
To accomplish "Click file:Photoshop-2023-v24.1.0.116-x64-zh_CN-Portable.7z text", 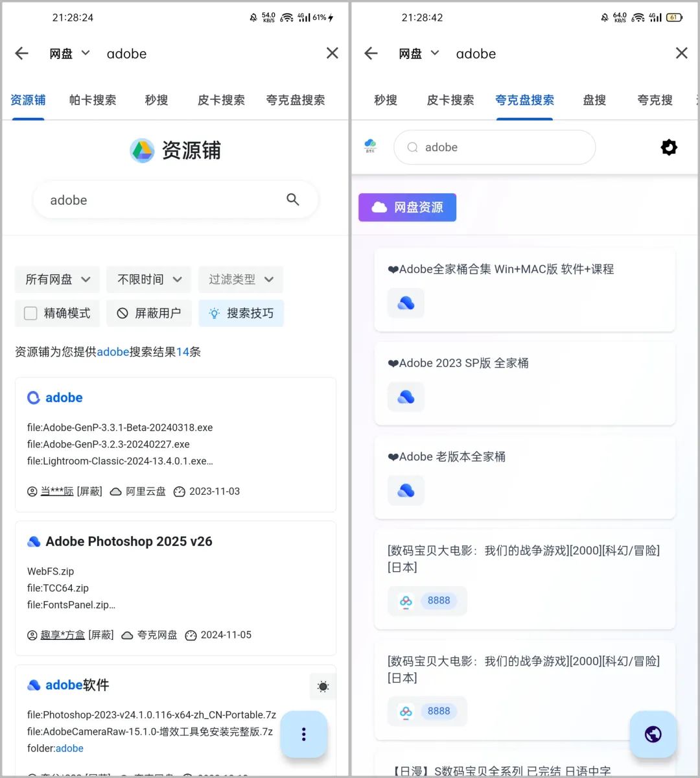I will pyautogui.click(x=152, y=714).
